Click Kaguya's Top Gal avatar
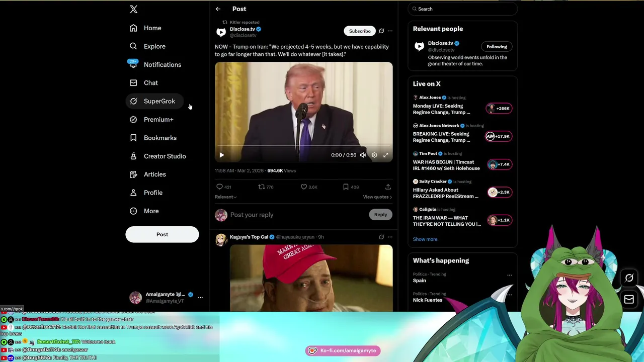This screenshot has width=644, height=362. [221, 239]
